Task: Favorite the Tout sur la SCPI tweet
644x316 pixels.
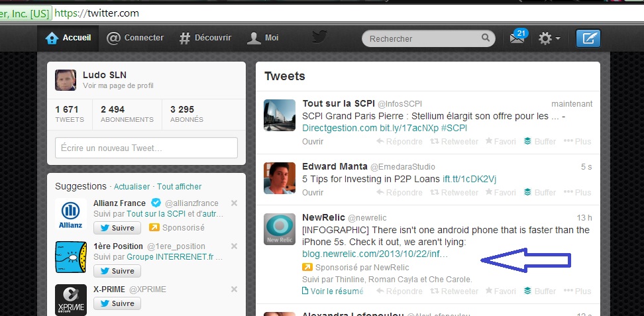Action: tap(501, 141)
